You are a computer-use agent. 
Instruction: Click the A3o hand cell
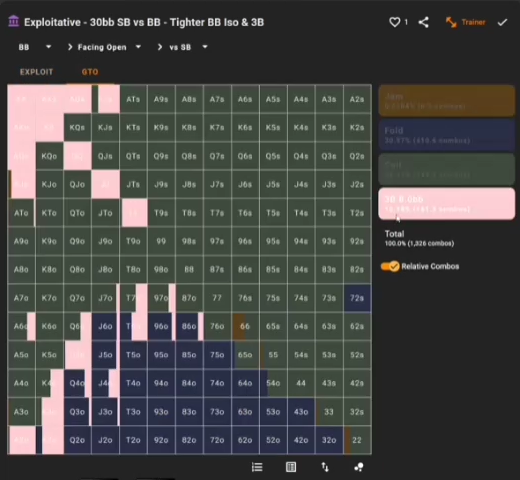pos(21,412)
